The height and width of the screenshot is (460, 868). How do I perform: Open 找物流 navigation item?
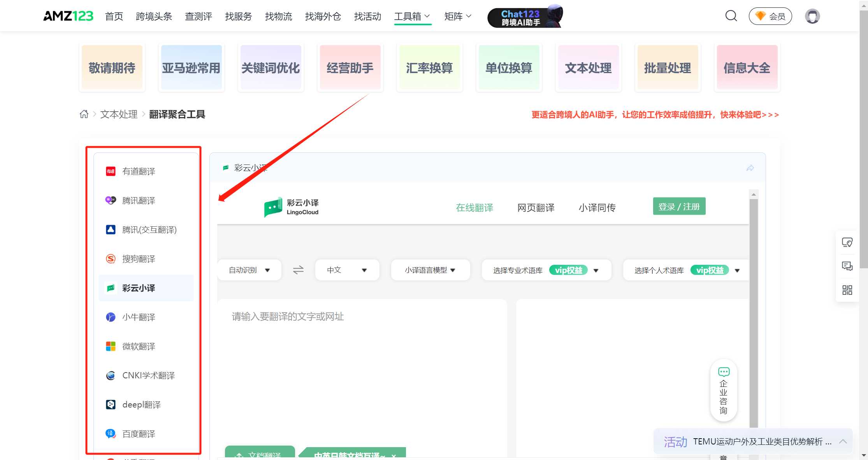pos(278,16)
